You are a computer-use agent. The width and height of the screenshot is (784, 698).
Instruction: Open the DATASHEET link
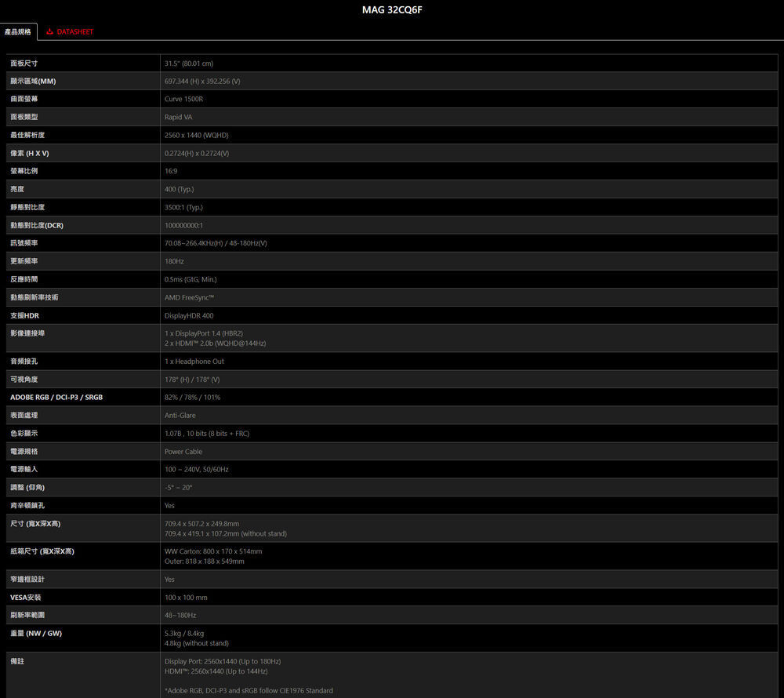pyautogui.click(x=74, y=31)
